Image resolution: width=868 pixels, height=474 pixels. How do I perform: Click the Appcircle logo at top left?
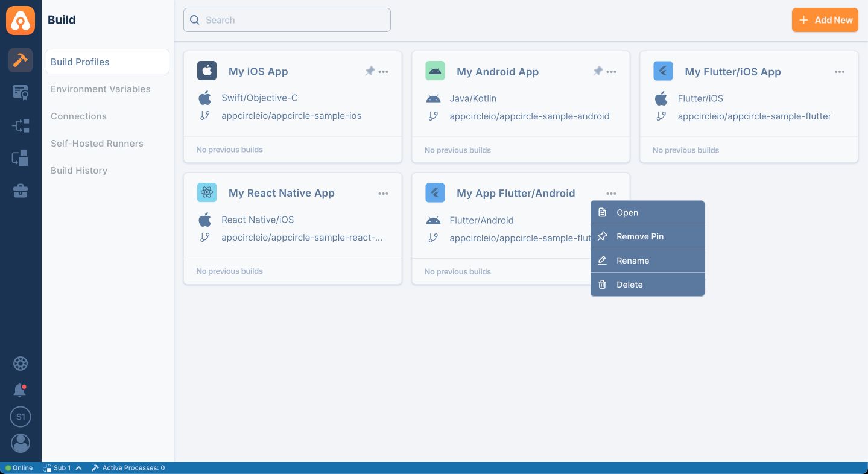[21, 20]
